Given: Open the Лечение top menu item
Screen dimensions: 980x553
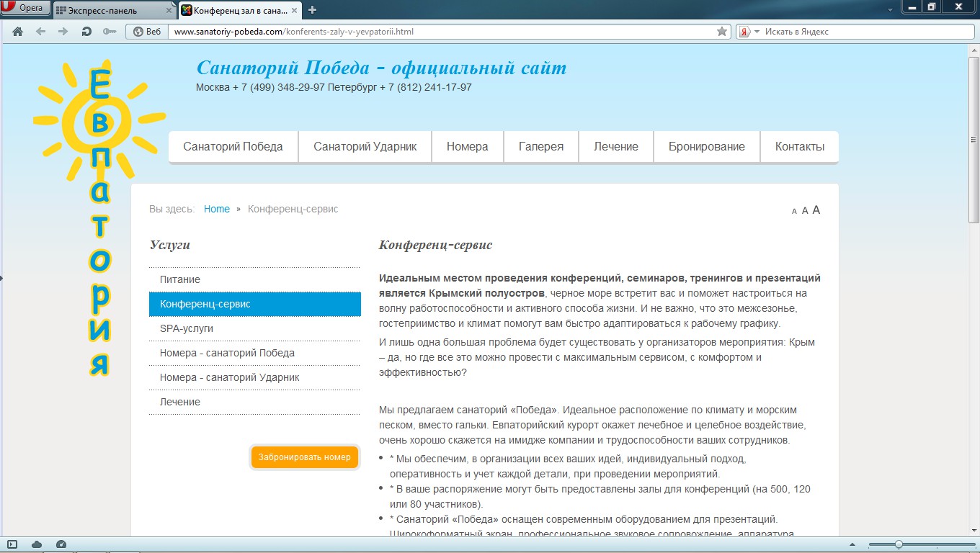Looking at the screenshot, I should point(616,146).
